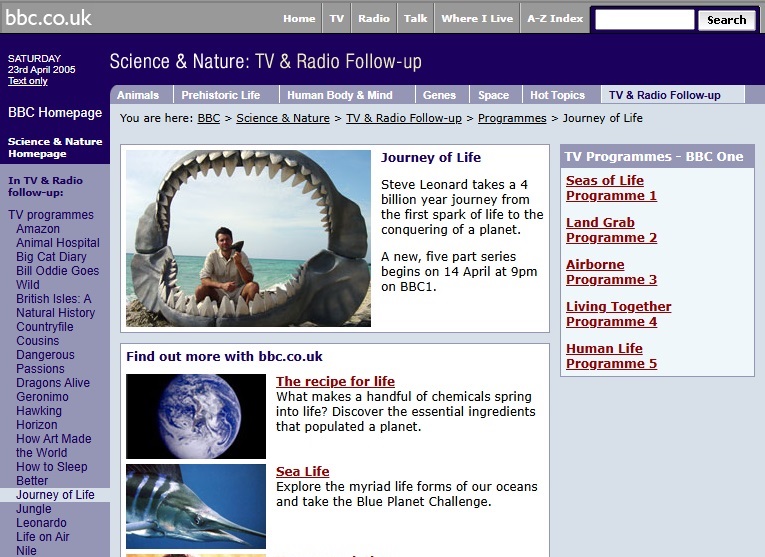This screenshot has height=557, width=765.
Task: Click the shark jaw presenter photo
Action: [x=248, y=238]
